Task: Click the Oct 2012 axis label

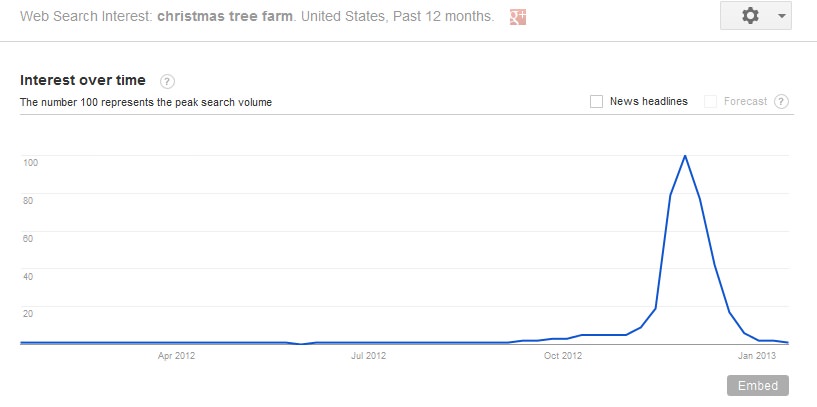Action: [563, 356]
